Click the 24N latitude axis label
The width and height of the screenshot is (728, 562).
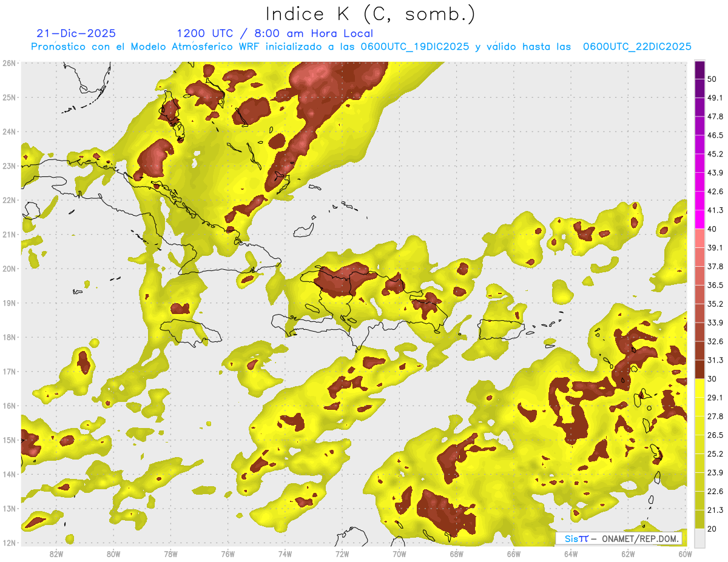pyautogui.click(x=9, y=132)
